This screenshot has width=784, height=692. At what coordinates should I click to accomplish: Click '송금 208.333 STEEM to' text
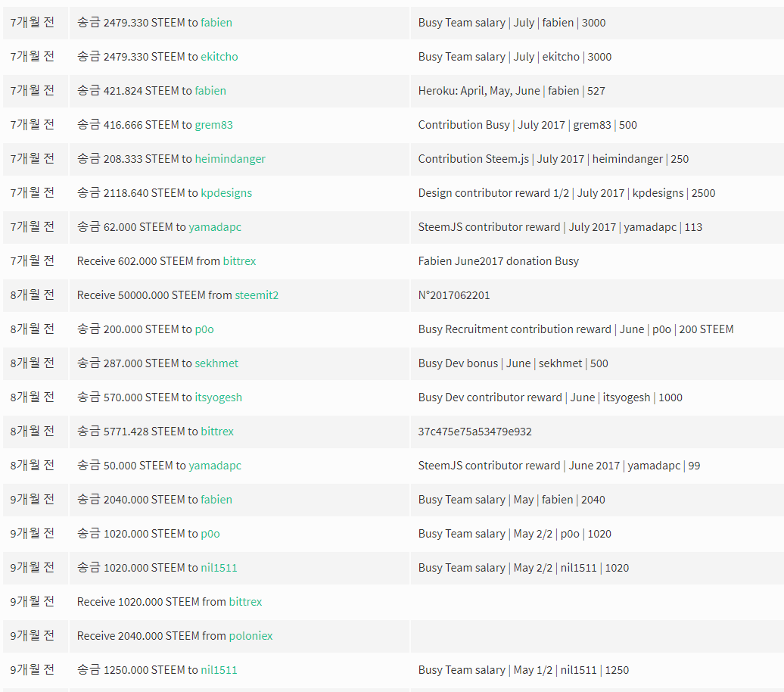[135, 158]
